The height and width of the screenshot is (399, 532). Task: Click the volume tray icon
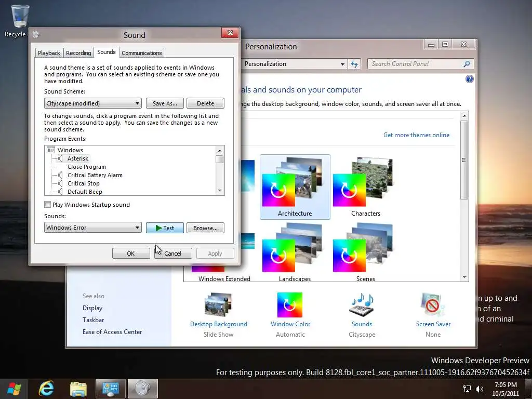(x=480, y=389)
